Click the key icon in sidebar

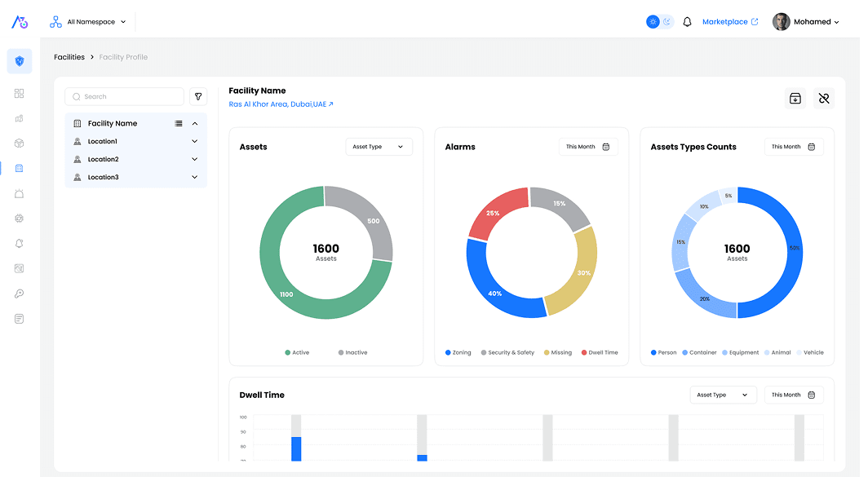click(20, 294)
